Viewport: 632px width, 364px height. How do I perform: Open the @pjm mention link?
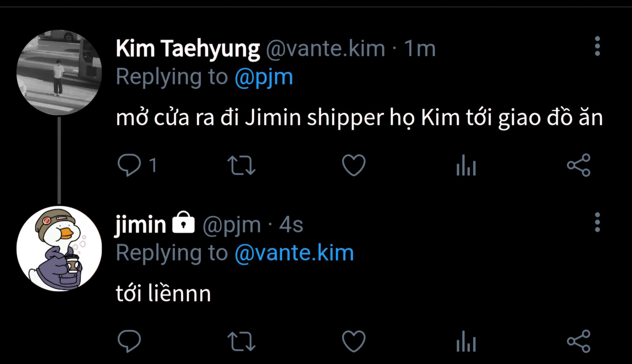point(264,77)
